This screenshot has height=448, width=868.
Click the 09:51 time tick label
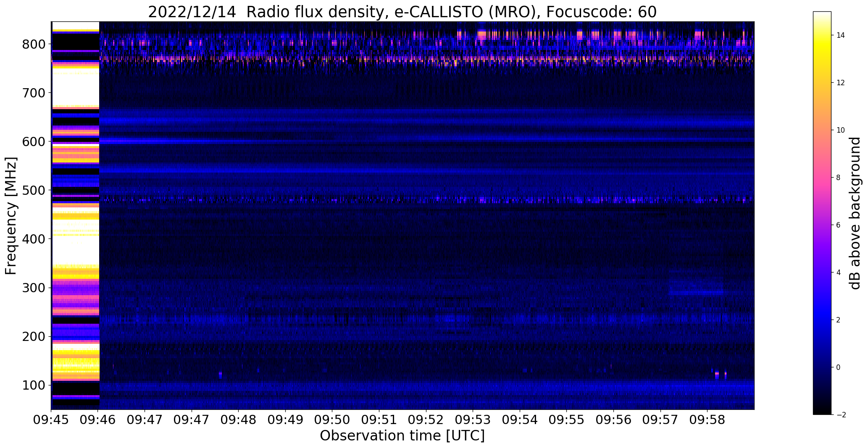(x=379, y=420)
